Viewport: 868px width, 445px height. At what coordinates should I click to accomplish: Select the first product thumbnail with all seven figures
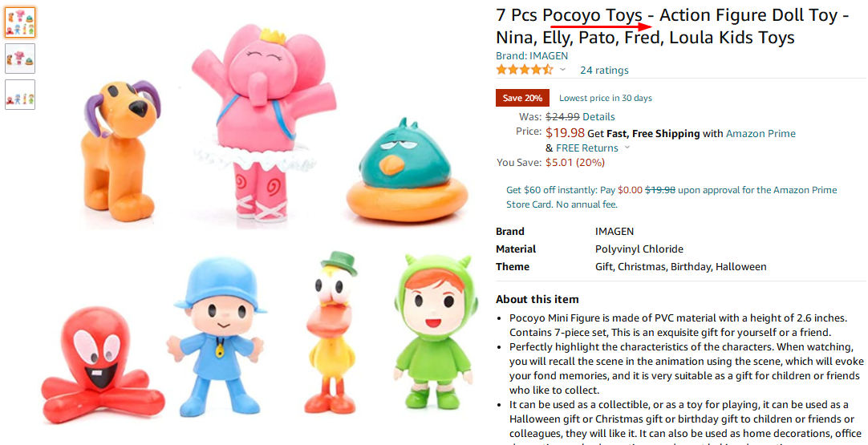click(20, 22)
